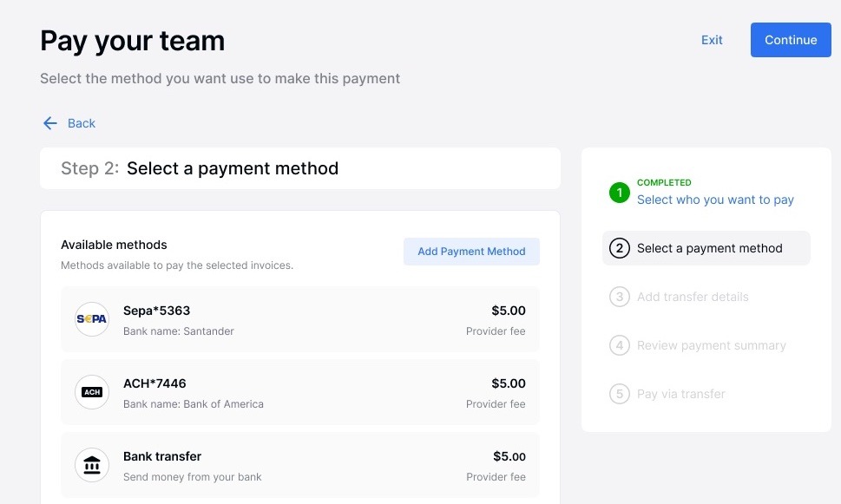Select the Bank transfer option

tap(299, 465)
